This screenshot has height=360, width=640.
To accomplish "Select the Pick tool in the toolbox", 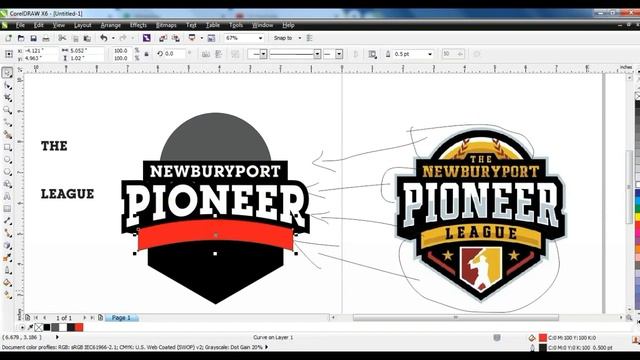I will tap(7, 73).
